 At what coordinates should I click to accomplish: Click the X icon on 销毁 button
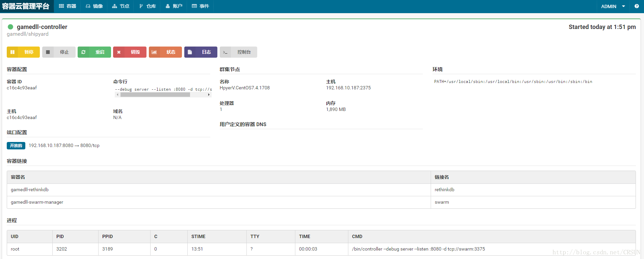[119, 52]
